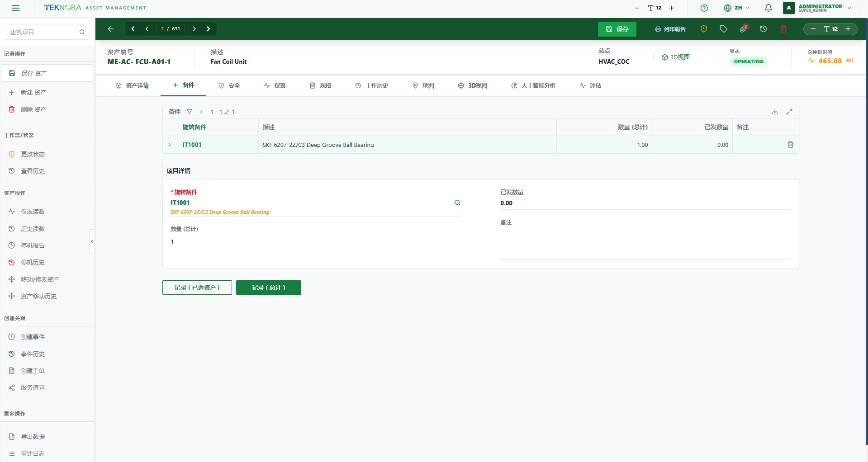This screenshot has width=868, height=462.
Task: Click 列印報告 print report
Action: coord(670,29)
